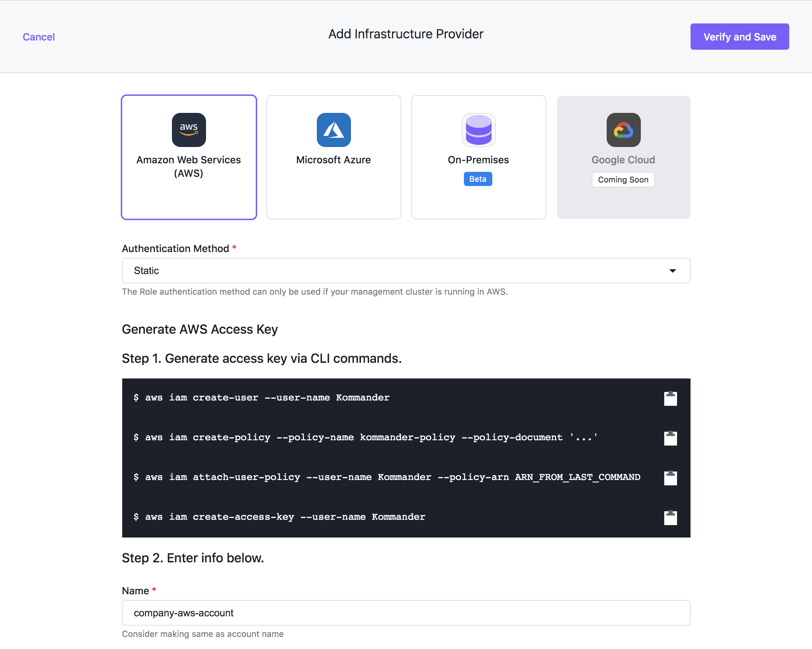The image size is (812, 649).
Task: Copy the attach-user-policy command to clipboard
Action: coord(670,478)
